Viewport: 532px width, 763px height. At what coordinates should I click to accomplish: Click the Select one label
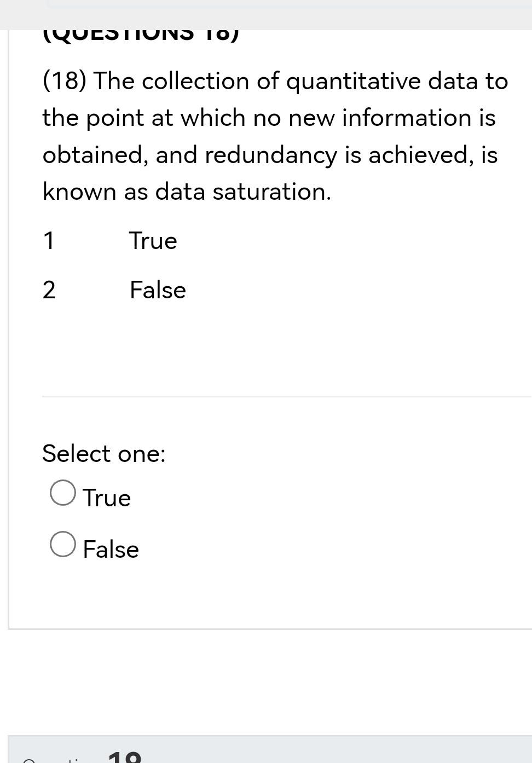click(x=104, y=454)
